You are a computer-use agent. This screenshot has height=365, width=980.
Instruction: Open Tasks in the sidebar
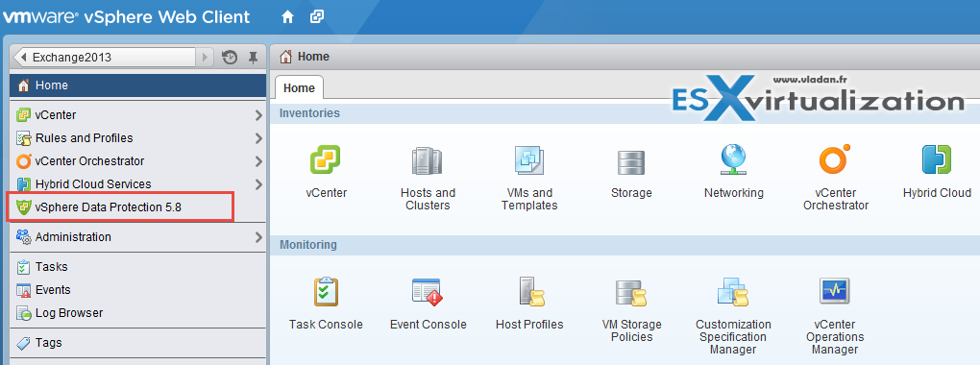138,267
